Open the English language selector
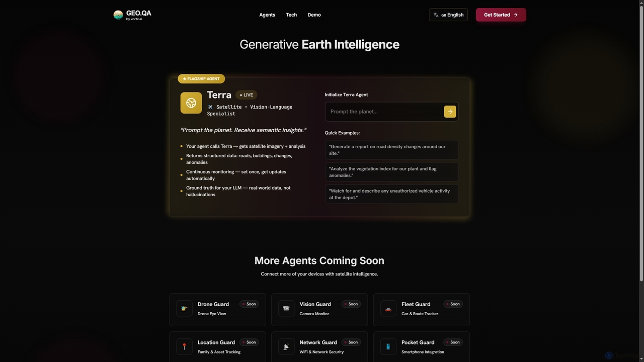Screen dimensions: 644x362 point(448,15)
